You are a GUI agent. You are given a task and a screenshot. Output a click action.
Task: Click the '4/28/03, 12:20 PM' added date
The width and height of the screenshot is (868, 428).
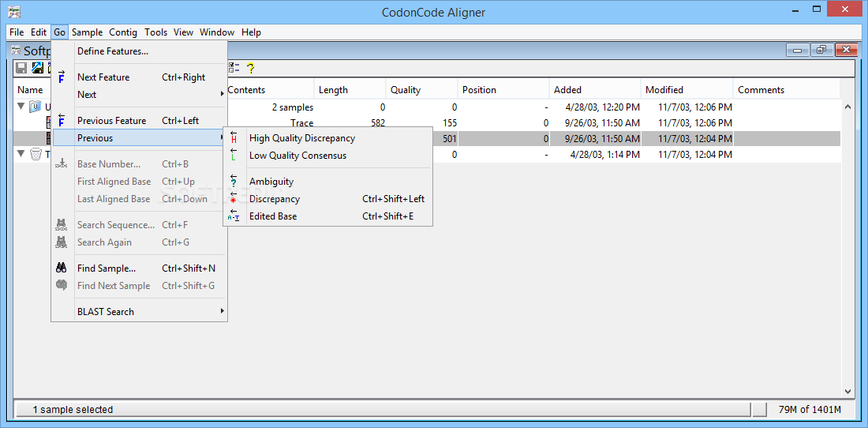[x=602, y=107]
